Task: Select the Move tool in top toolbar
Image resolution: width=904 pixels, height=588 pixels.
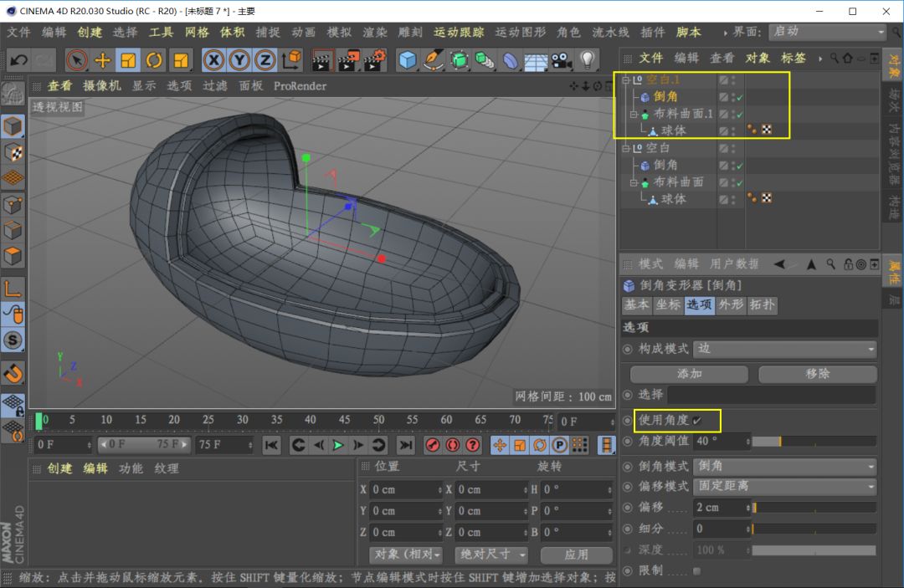Action: pos(103,60)
